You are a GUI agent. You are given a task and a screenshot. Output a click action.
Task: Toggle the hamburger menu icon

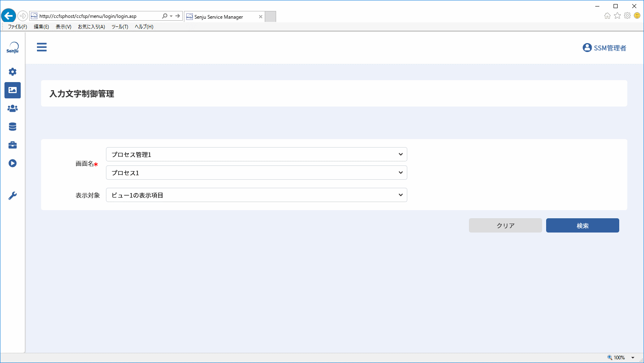(x=42, y=47)
